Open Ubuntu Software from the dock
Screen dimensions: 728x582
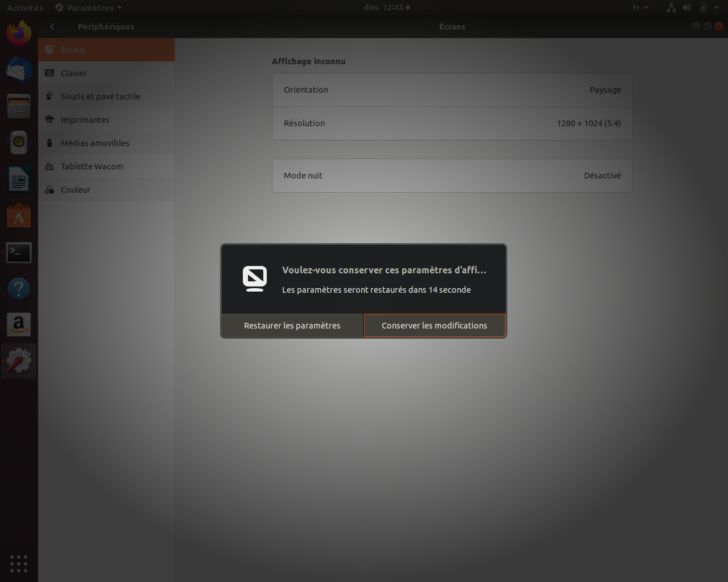tap(19, 216)
